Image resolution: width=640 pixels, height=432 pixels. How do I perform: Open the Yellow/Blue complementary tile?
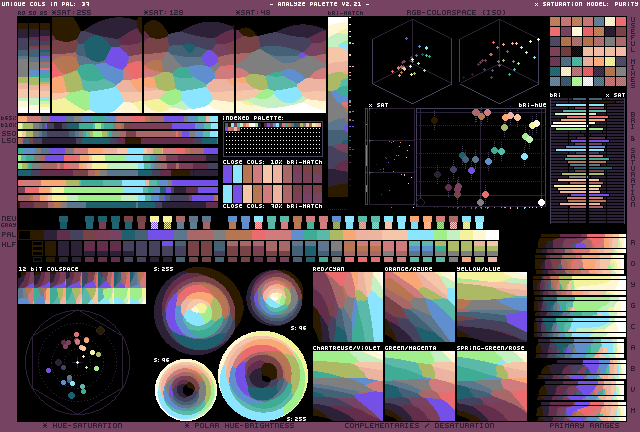491,307
